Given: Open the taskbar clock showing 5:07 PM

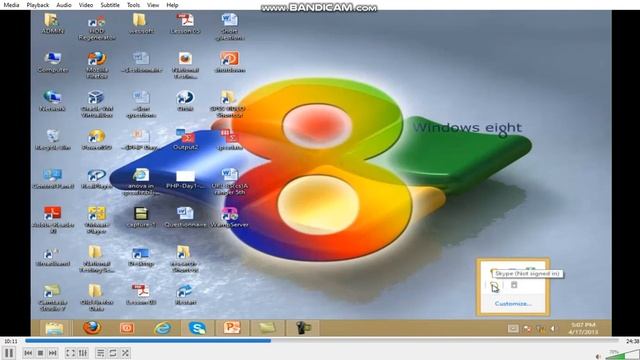Looking at the screenshot, I should pyautogui.click(x=583, y=328).
